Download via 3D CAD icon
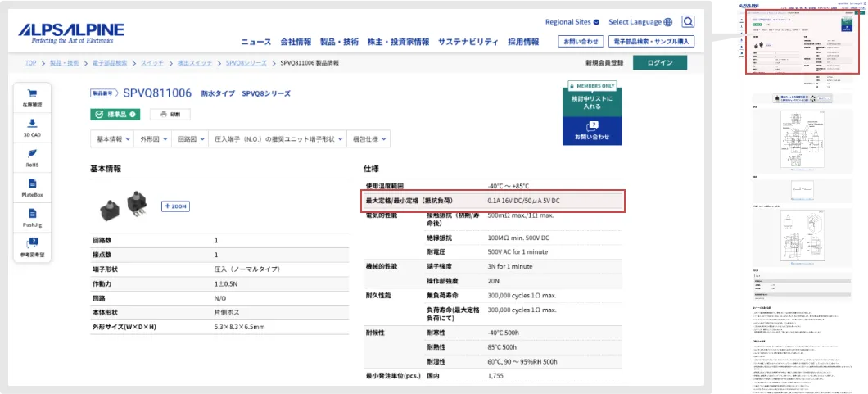Viewport: 868px width, 394px height. pyautogui.click(x=32, y=123)
